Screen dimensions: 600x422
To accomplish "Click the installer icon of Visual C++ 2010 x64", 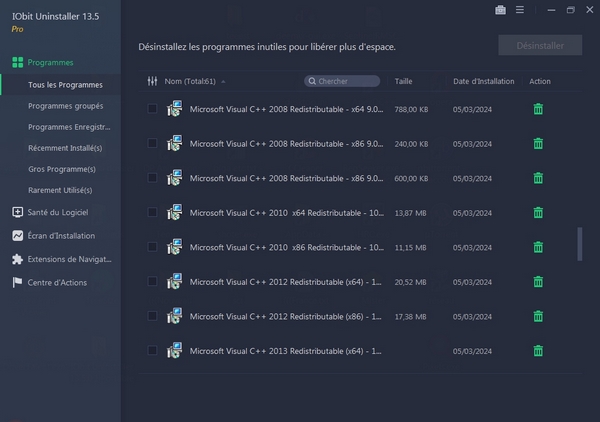I will [175, 212].
